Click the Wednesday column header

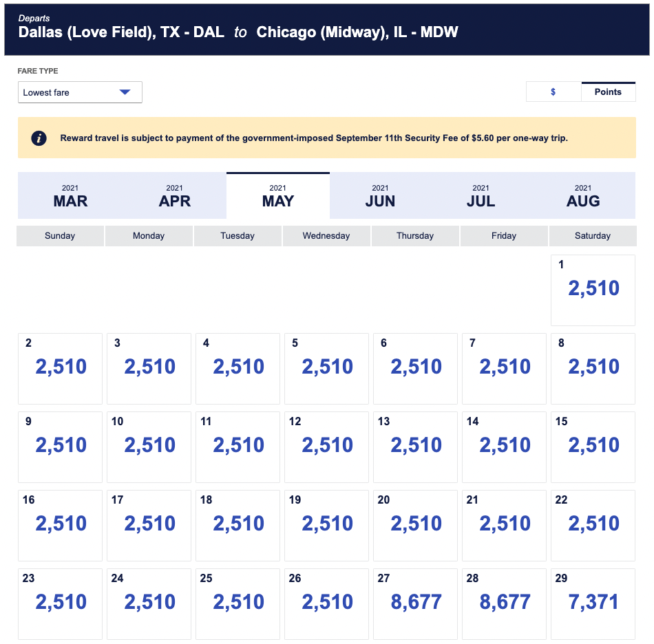click(326, 235)
